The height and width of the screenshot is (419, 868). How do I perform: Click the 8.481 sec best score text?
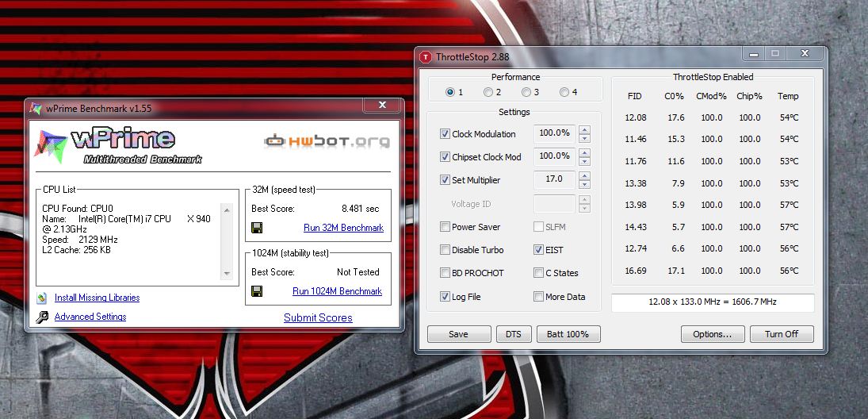point(361,209)
